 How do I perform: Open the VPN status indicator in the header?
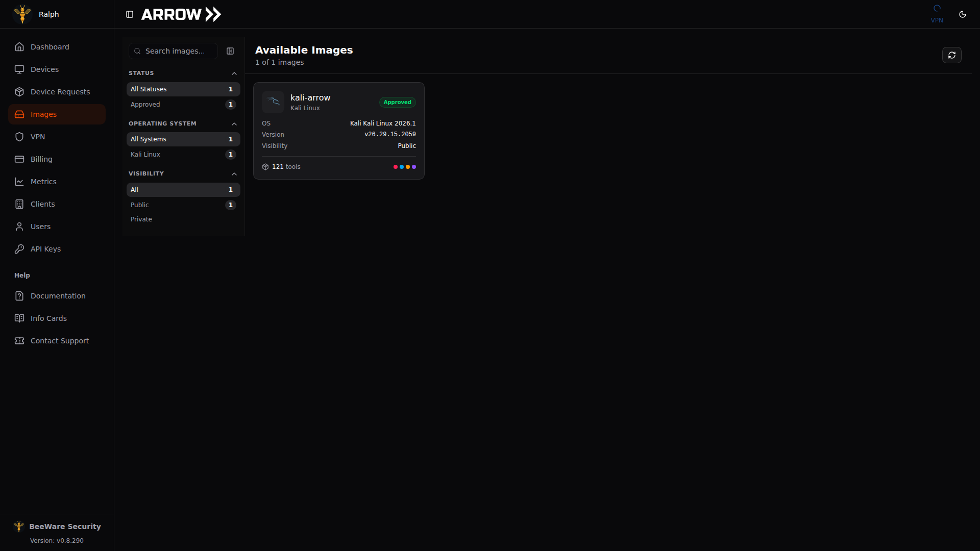pyautogui.click(x=937, y=14)
